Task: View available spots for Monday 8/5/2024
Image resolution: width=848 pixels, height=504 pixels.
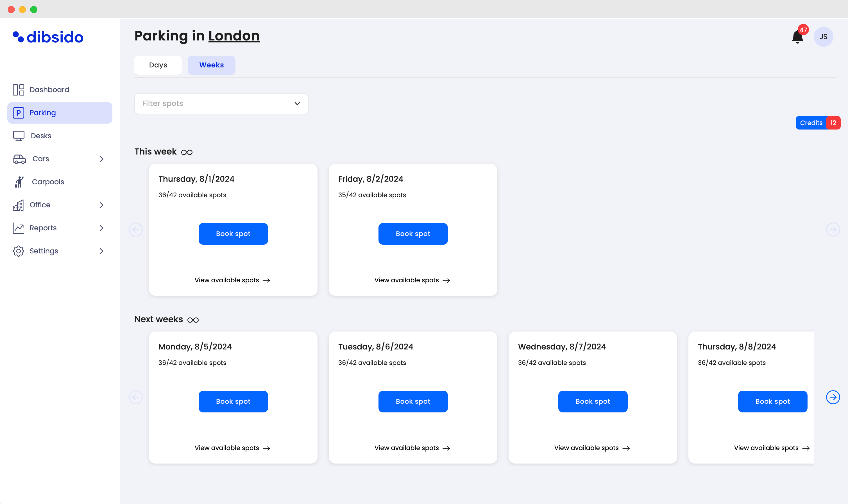Action: [x=232, y=448]
